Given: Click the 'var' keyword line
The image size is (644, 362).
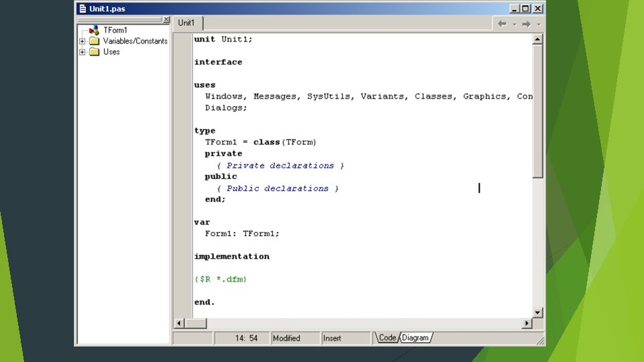Looking at the screenshot, I should pyautogui.click(x=202, y=223).
